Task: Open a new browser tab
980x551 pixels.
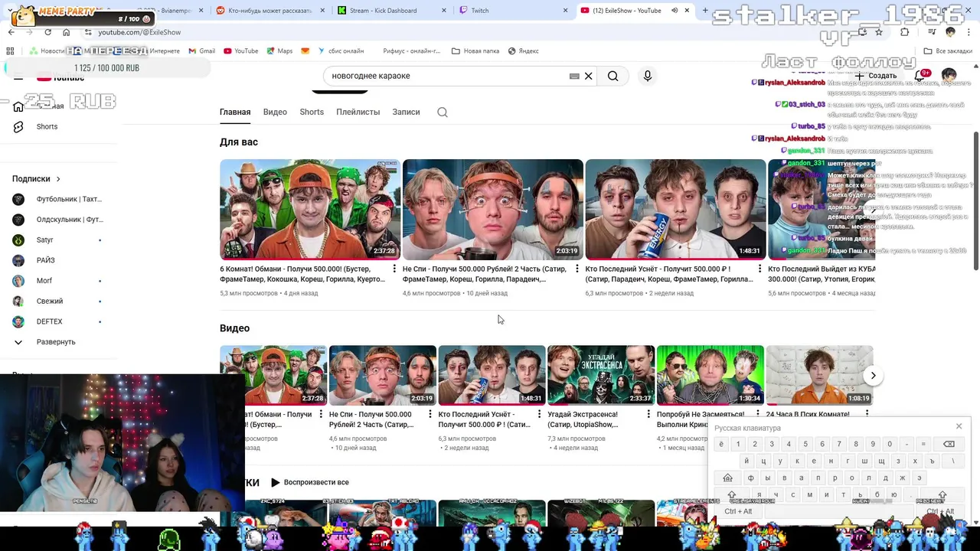Action: [x=704, y=11]
